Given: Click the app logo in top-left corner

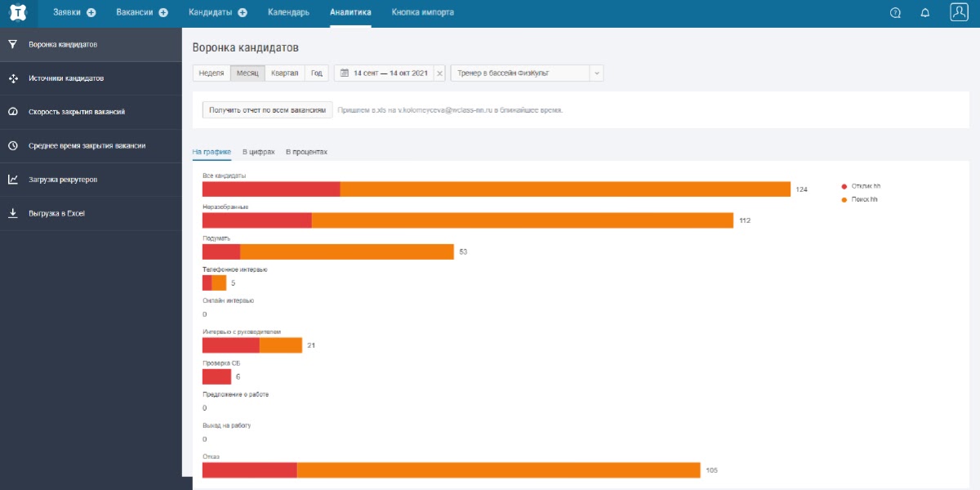Looking at the screenshot, I should (x=18, y=13).
